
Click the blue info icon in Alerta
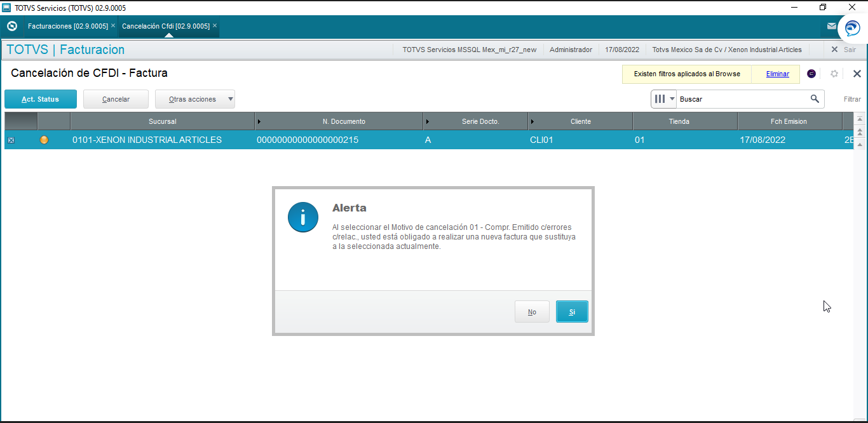pyautogui.click(x=303, y=217)
